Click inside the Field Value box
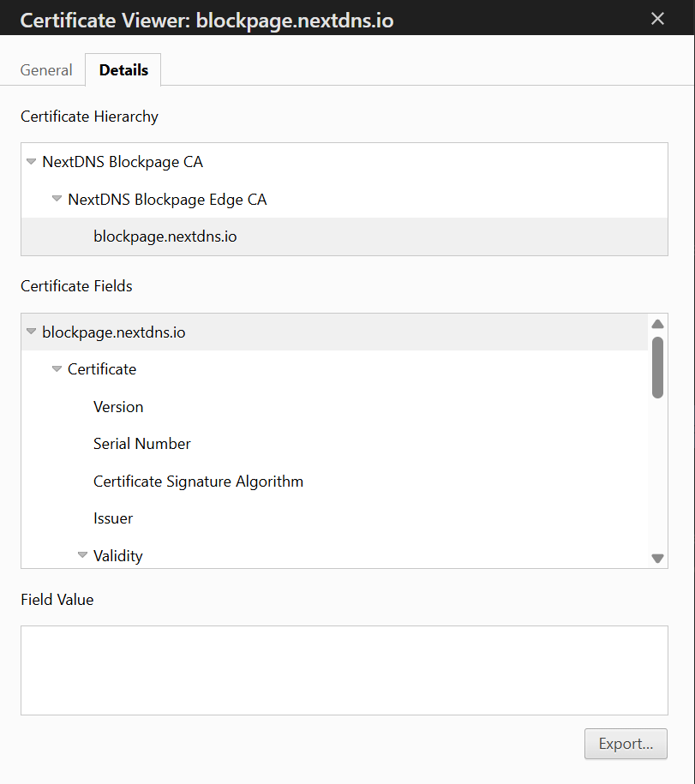 click(344, 670)
